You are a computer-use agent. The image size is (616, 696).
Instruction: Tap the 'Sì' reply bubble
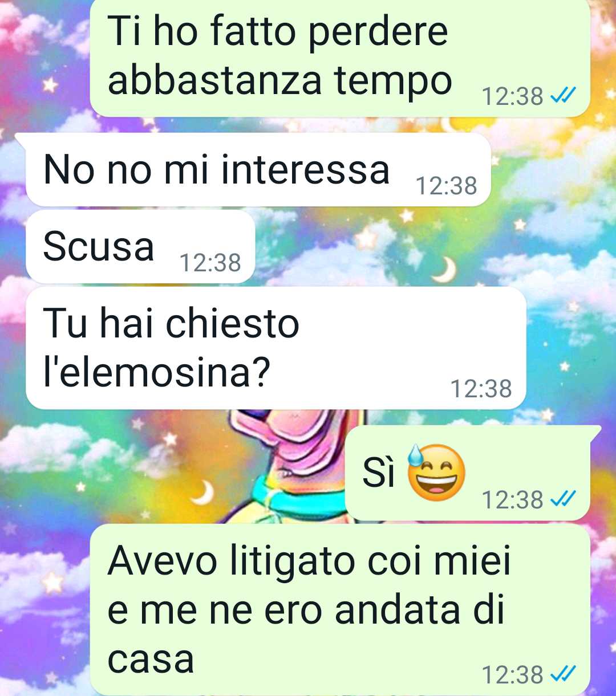[x=468, y=473]
